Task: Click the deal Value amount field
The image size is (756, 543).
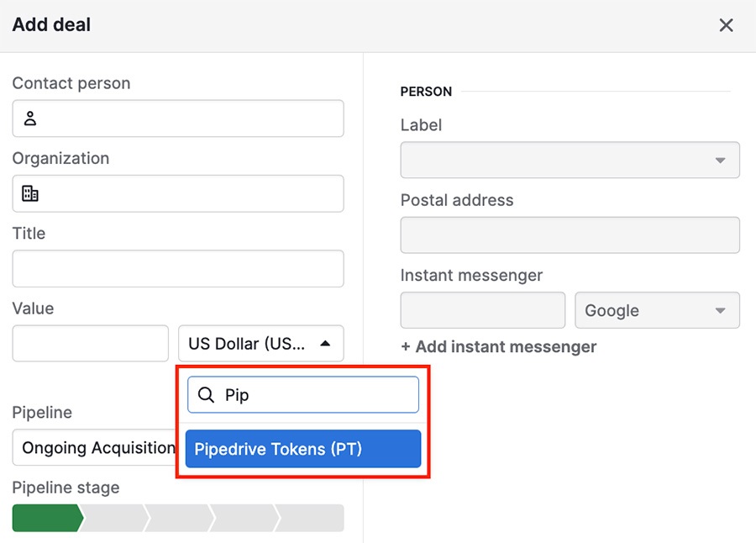Action: tap(91, 344)
